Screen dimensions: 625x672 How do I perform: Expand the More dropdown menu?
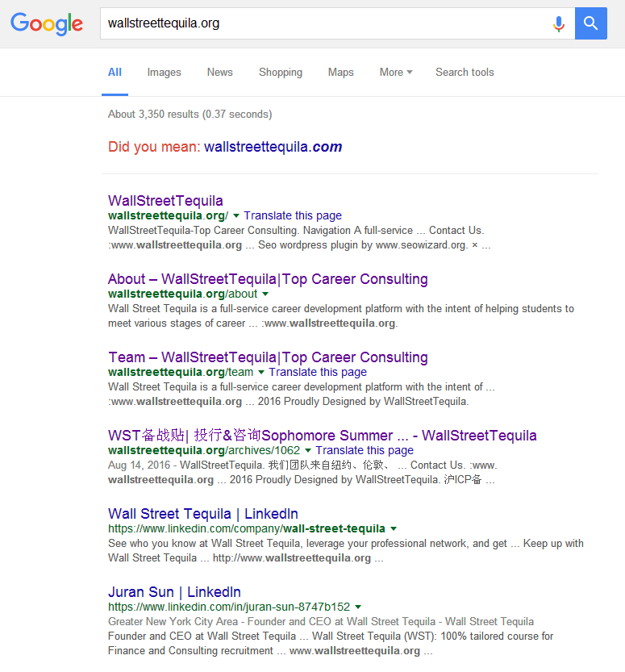[x=396, y=72]
